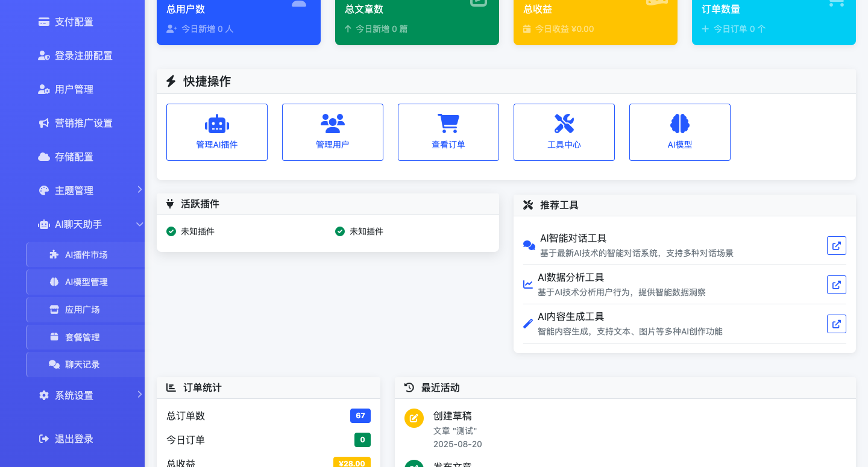The height and width of the screenshot is (467, 868).
Task: Click the green 0 badge for 今日订单
Action: [362, 440]
